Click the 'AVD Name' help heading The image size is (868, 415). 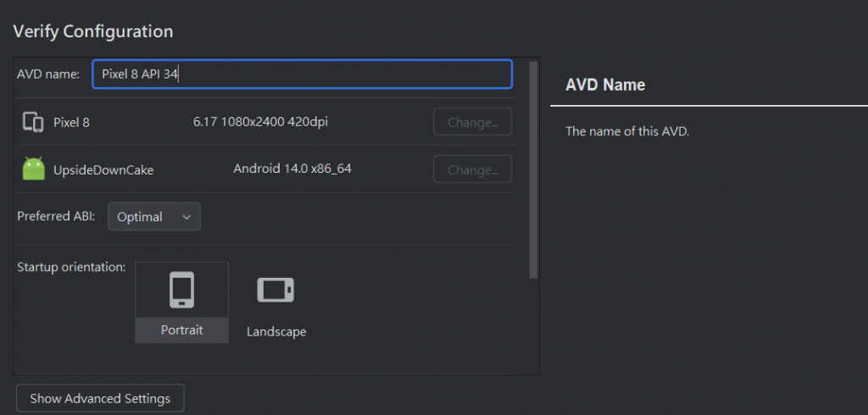pyautogui.click(x=605, y=85)
